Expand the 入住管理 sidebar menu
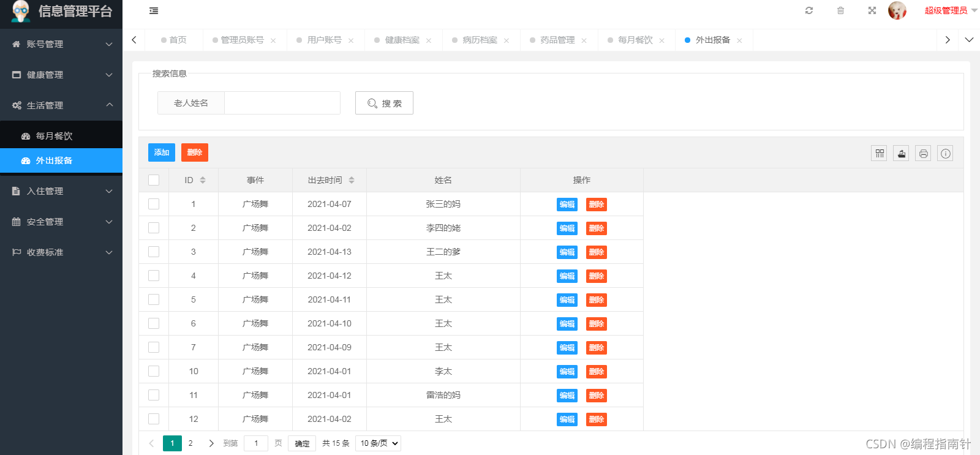The image size is (980, 455). point(61,191)
